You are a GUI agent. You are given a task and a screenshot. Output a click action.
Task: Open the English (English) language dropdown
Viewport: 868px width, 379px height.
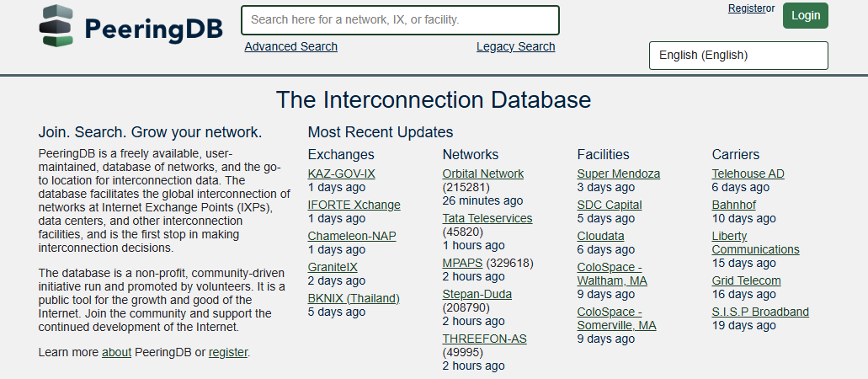(x=738, y=56)
